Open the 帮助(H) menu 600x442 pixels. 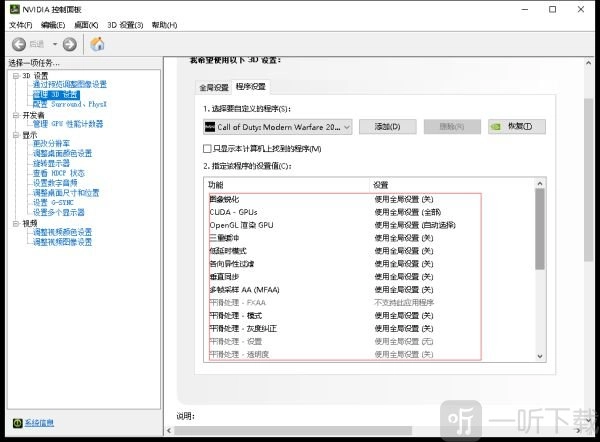164,25
